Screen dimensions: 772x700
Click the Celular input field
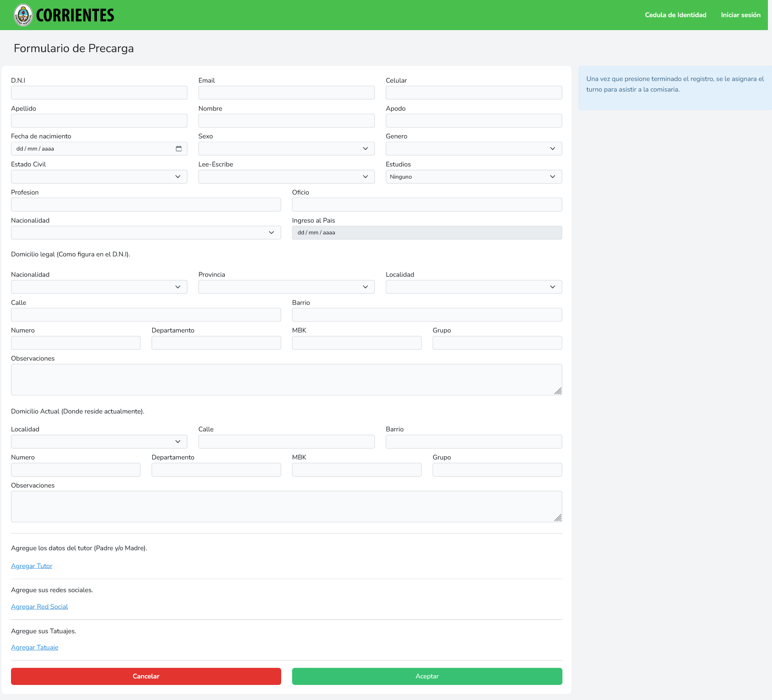coord(473,93)
